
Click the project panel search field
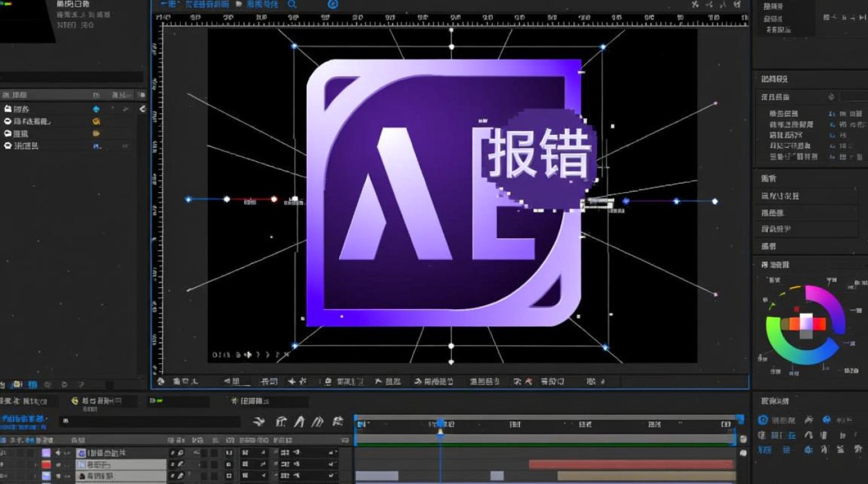pos(72,77)
